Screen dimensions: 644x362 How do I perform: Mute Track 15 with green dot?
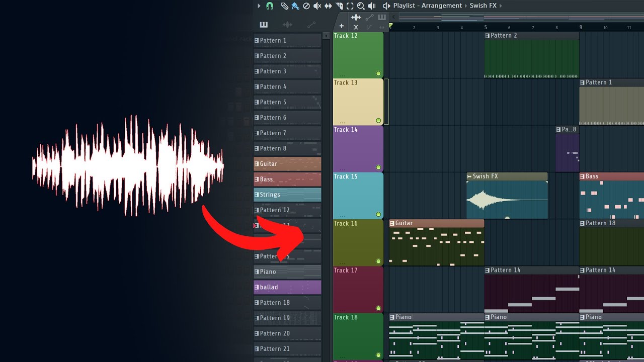point(378,214)
